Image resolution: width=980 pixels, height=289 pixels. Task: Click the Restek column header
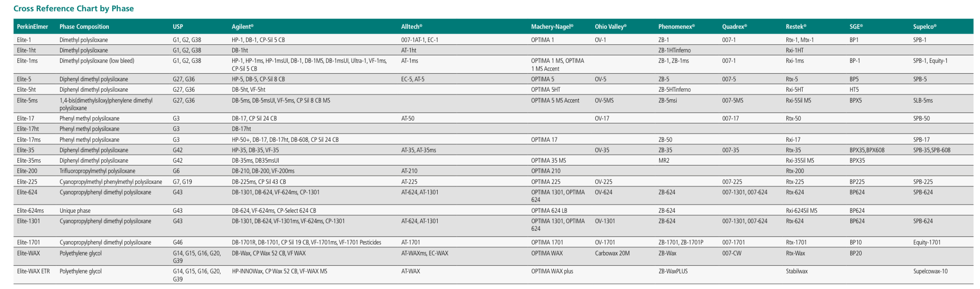(x=796, y=27)
